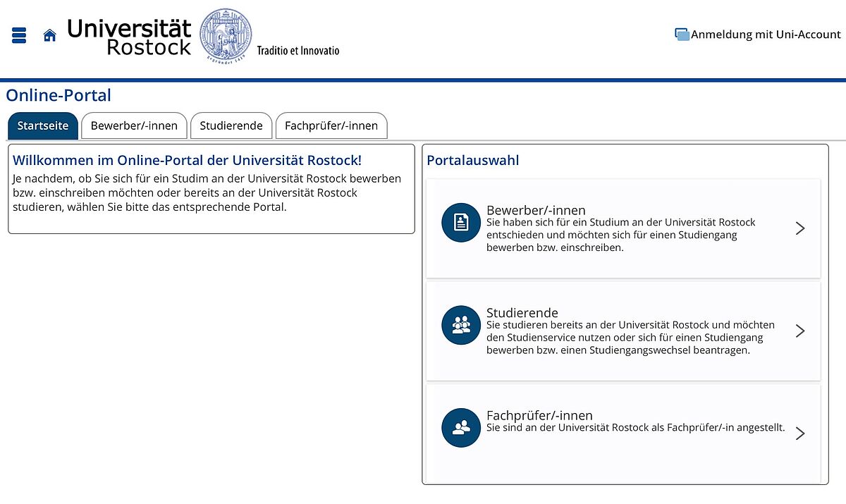Select Studierende heading in Portalauswahl
This screenshot has width=846, height=504.
pos(522,312)
